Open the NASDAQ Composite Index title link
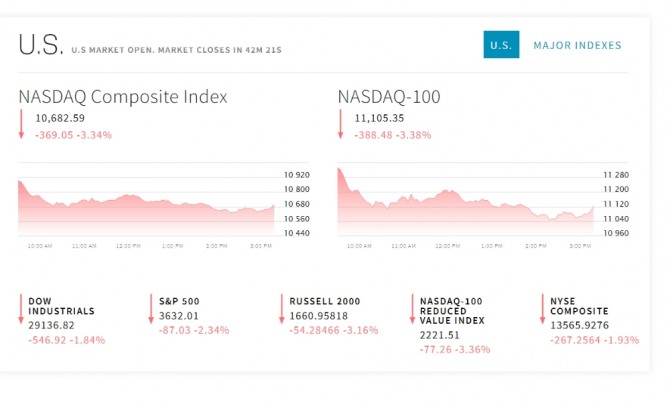The height and width of the screenshot is (410, 670). 123,97
